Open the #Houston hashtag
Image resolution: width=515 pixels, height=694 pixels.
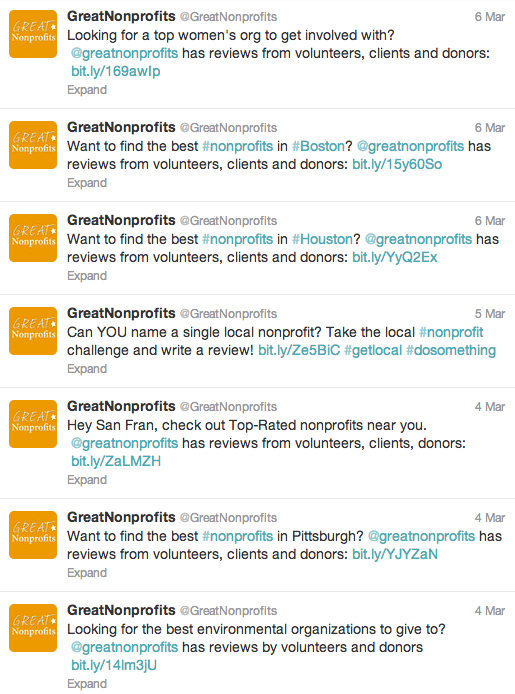point(322,239)
